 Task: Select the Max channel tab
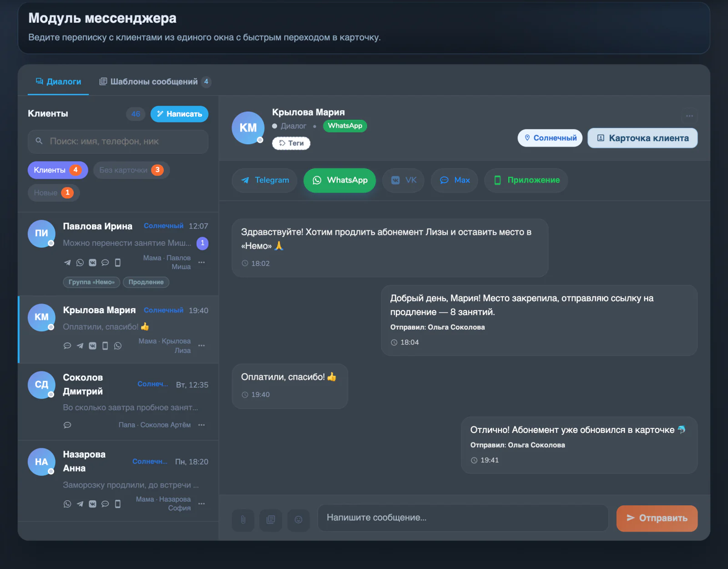[x=455, y=180]
